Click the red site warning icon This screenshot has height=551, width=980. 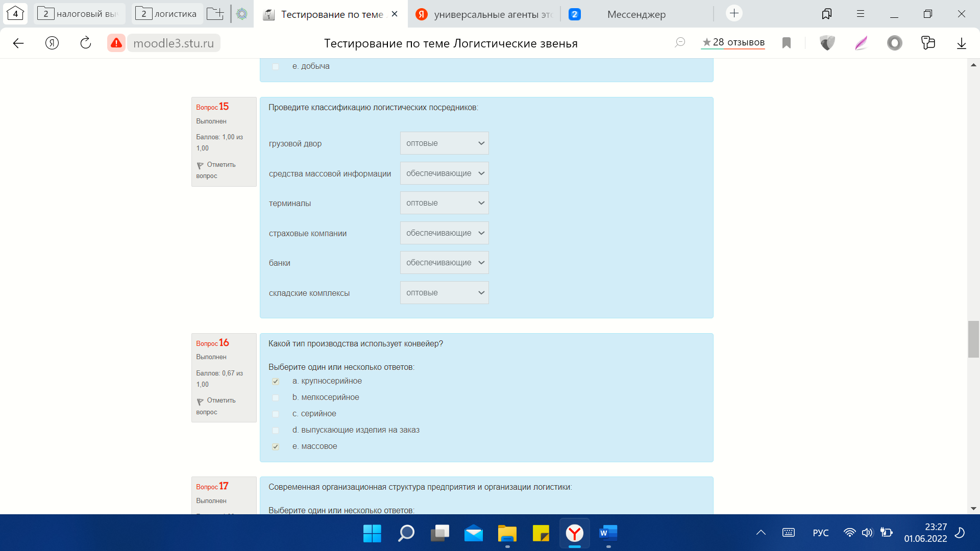point(116,43)
